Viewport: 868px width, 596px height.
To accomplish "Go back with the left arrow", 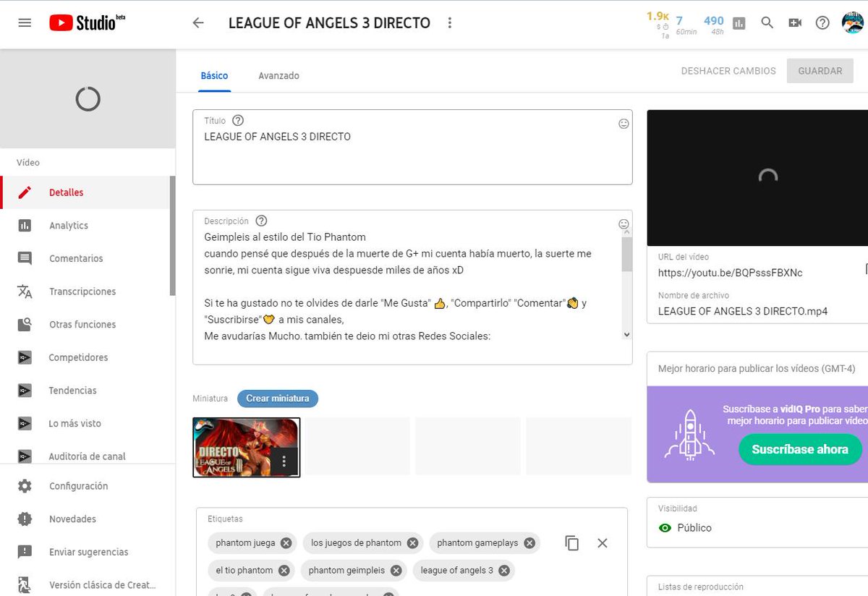I will point(198,22).
